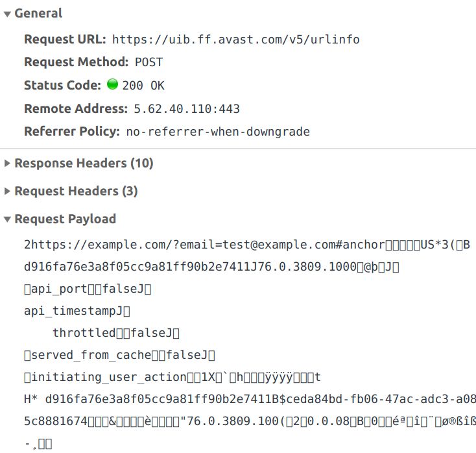Select the Remote Address label
Image resolution: width=476 pixels, height=453 pixels.
(x=75, y=108)
